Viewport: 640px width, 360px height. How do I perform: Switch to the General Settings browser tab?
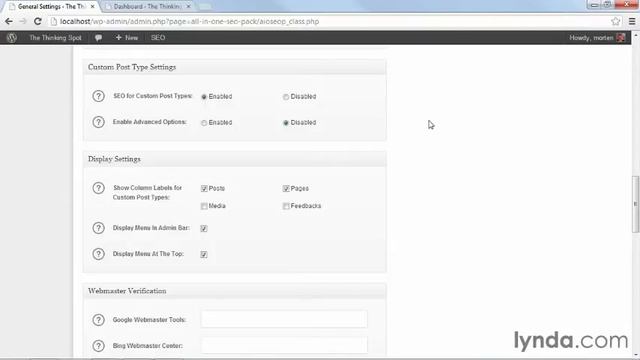pyautogui.click(x=51, y=7)
